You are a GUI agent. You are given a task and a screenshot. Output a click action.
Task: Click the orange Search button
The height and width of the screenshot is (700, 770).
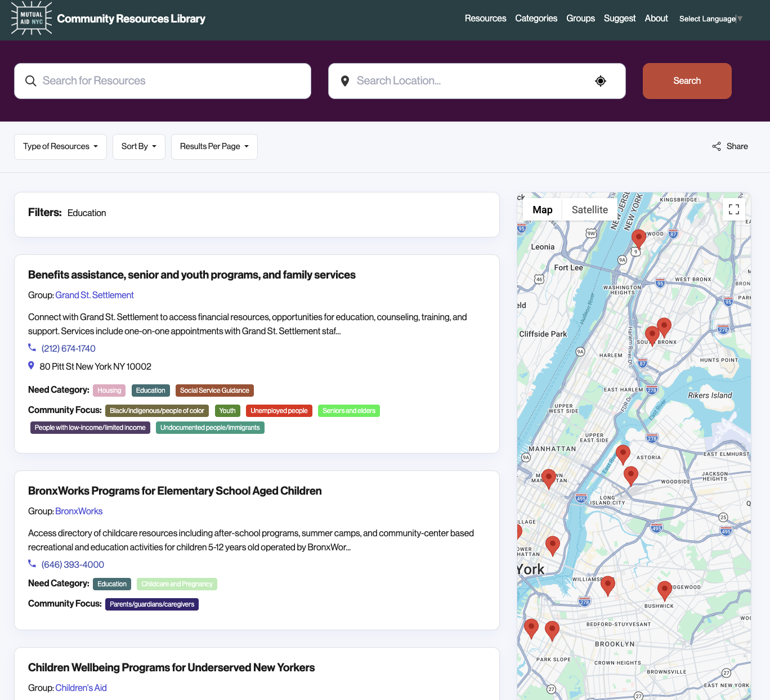tap(687, 81)
